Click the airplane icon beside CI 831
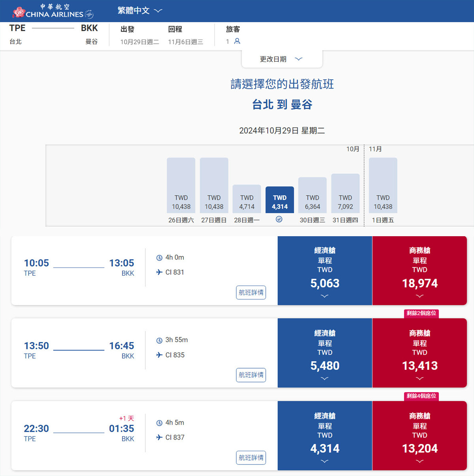 pyautogui.click(x=159, y=272)
